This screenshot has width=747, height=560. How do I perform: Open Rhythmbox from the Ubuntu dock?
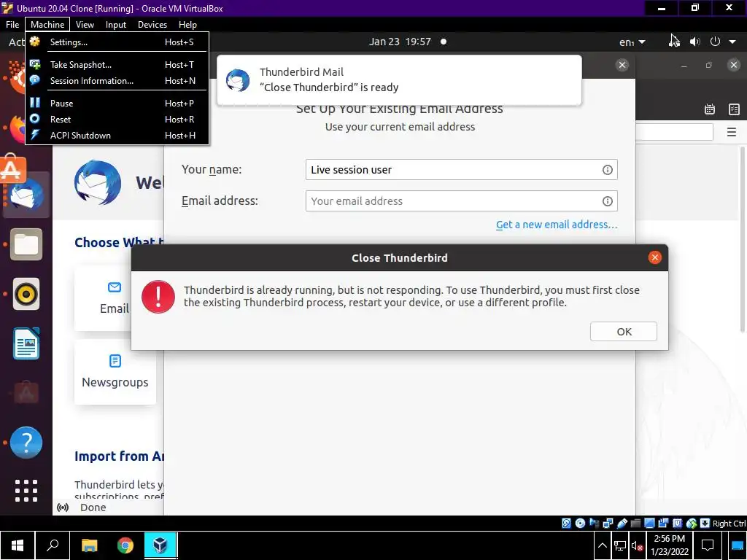pyautogui.click(x=26, y=294)
